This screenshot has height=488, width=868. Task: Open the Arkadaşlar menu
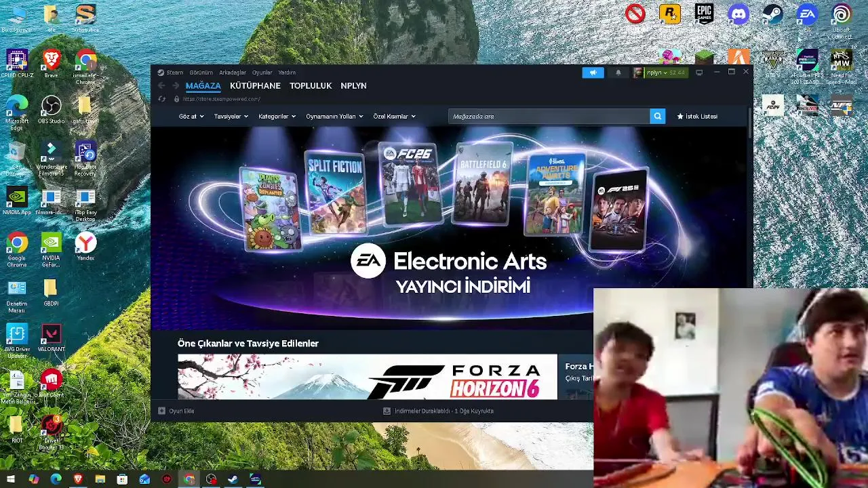click(x=233, y=73)
